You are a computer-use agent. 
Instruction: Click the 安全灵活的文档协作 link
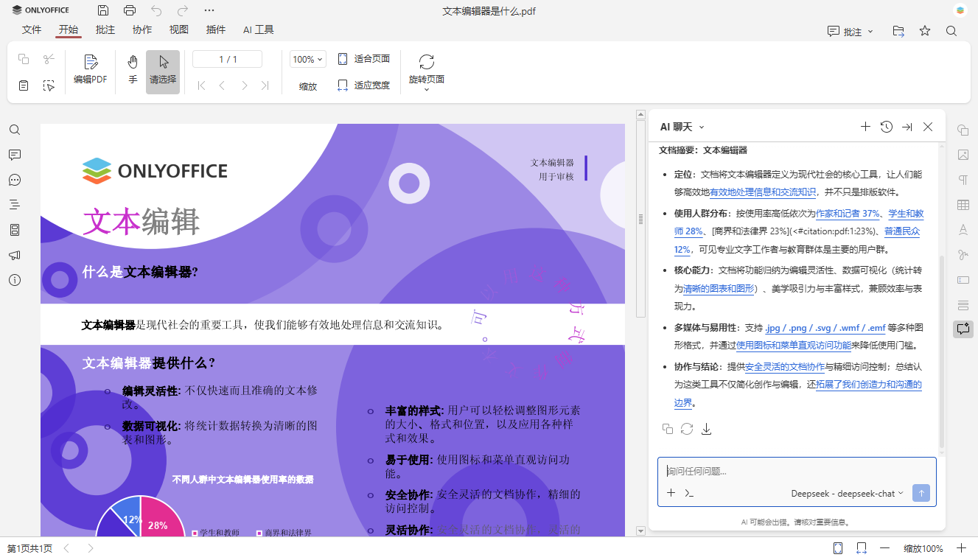tap(785, 366)
